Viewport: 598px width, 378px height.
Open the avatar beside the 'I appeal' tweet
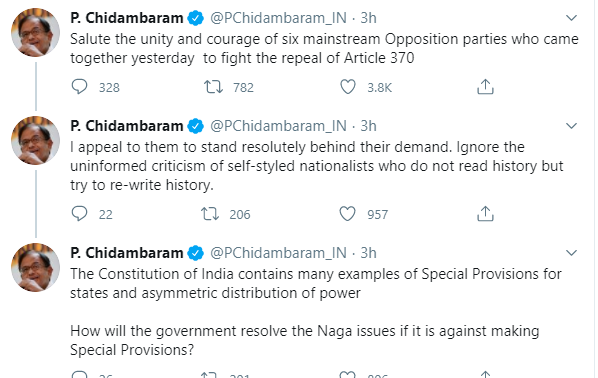(35, 140)
